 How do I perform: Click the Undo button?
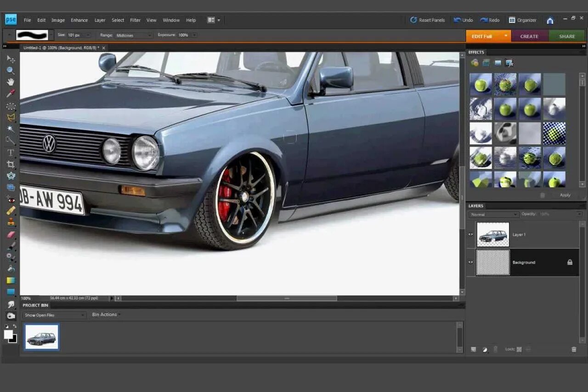coord(463,20)
